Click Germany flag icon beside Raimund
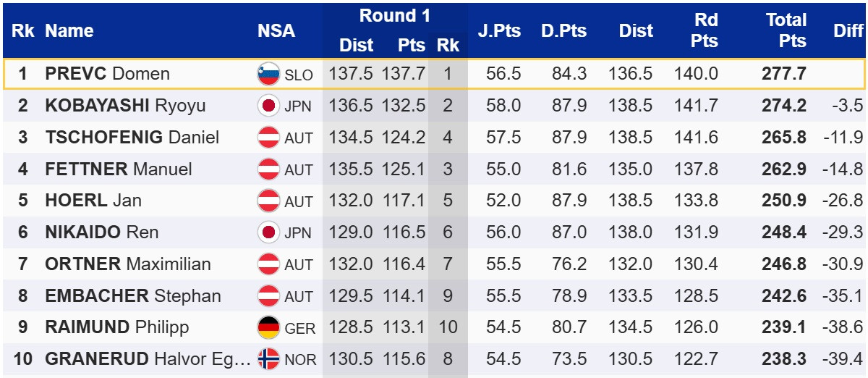 (x=268, y=328)
